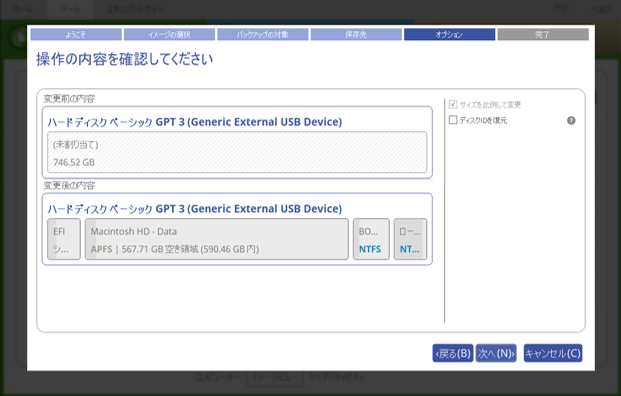
Task: Click the 戻る(B) button
Action: pos(453,353)
